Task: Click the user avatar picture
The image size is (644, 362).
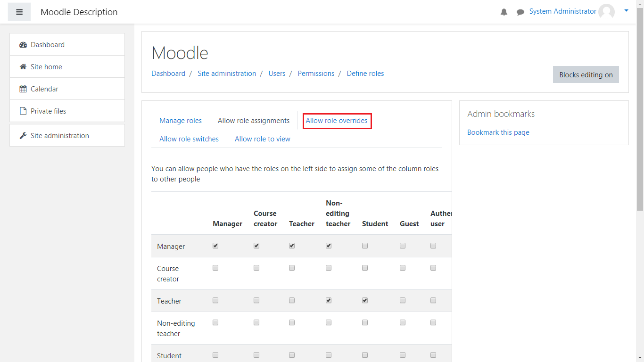Action: (606, 12)
